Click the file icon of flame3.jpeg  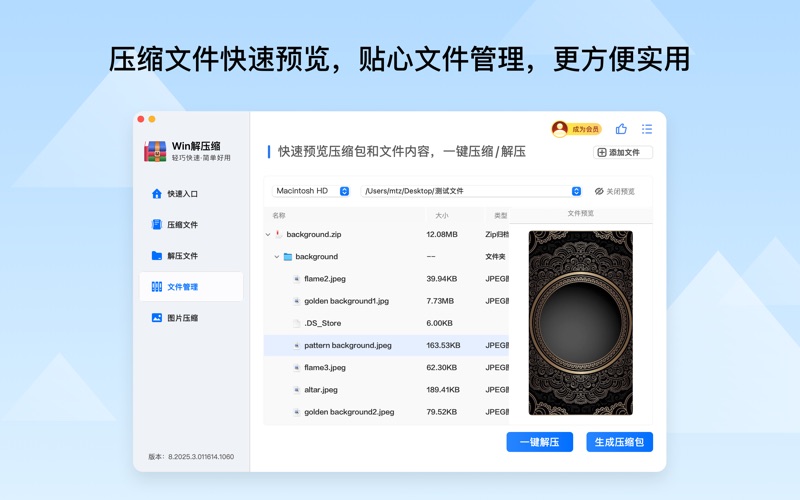pos(296,367)
